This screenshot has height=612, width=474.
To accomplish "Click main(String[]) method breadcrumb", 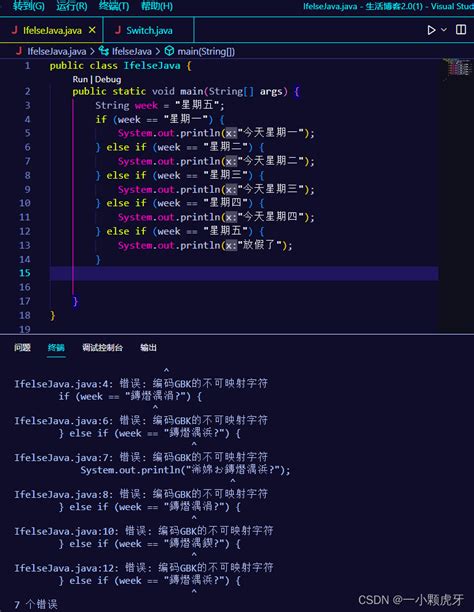I will click(206, 52).
